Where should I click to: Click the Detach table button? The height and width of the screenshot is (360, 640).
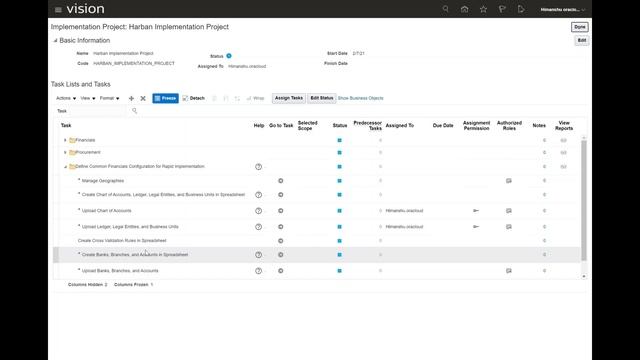[193, 98]
